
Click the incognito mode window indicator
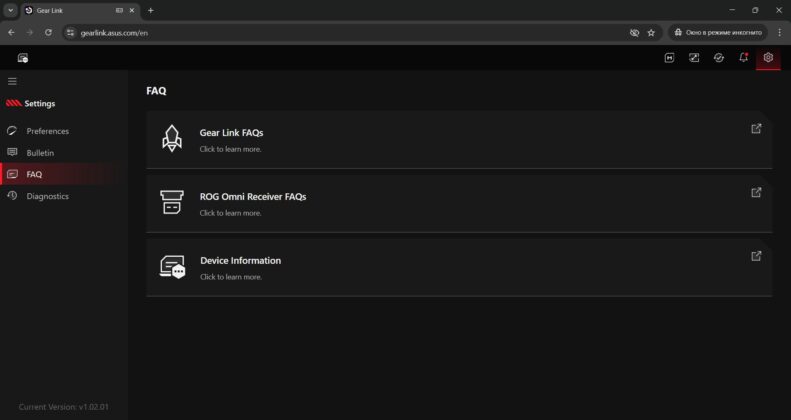pos(718,32)
